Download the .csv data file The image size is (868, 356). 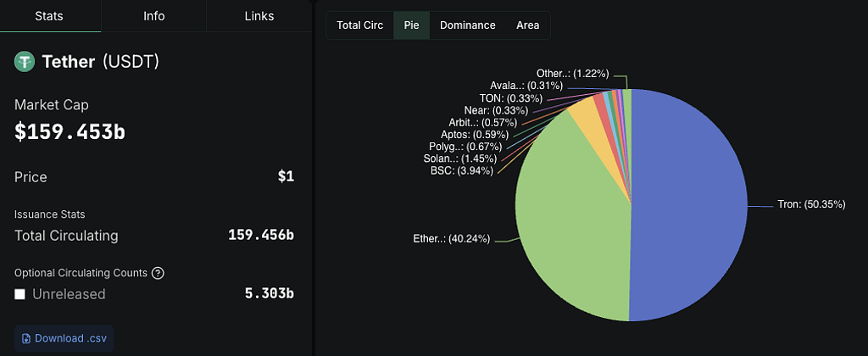64,338
